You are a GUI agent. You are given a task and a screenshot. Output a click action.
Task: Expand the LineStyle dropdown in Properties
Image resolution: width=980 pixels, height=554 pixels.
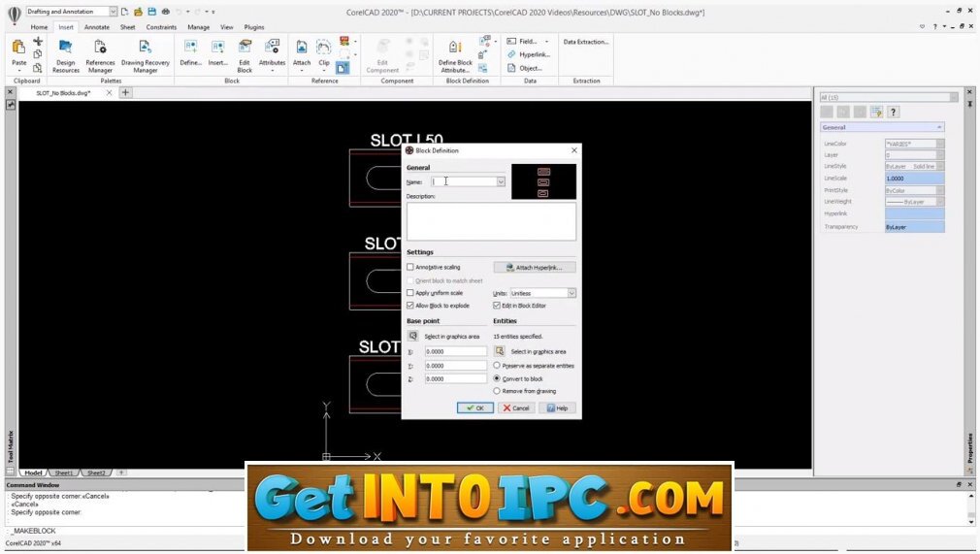[x=940, y=166]
